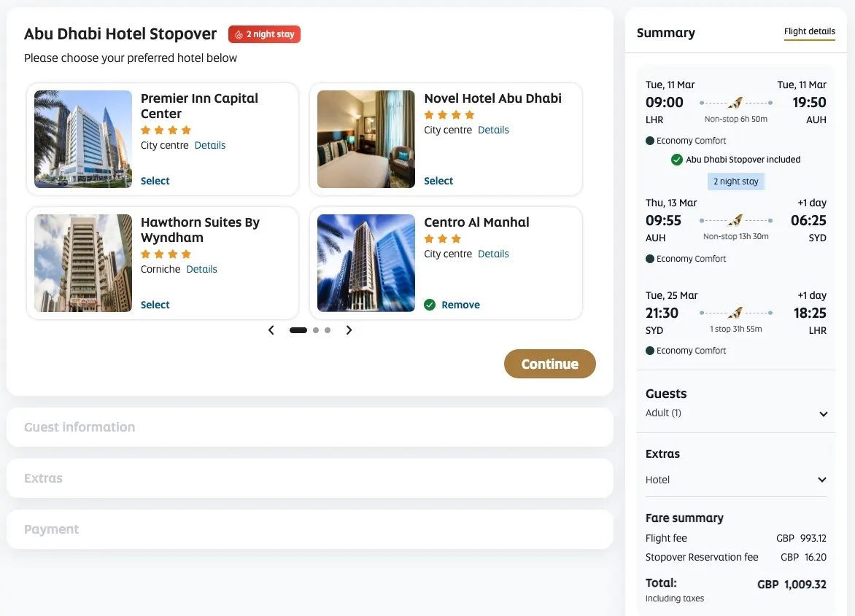This screenshot has width=855, height=616.
Task: Go to next hotel carousel page
Action: [x=349, y=330]
